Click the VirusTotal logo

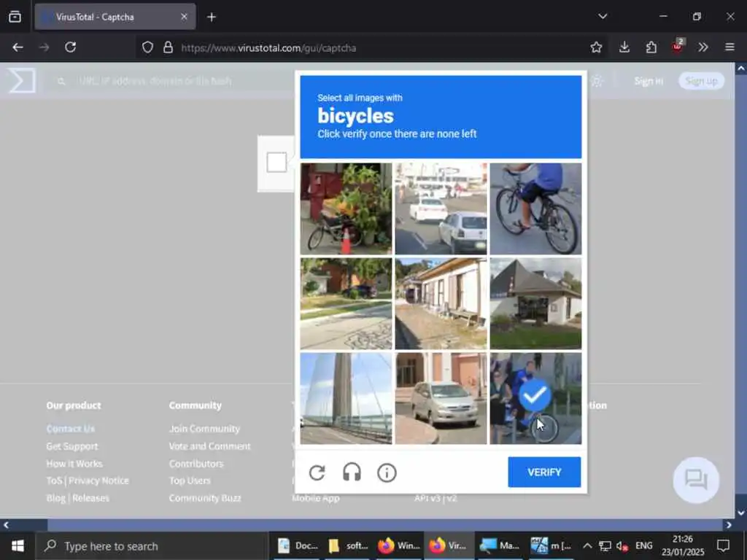click(22, 80)
